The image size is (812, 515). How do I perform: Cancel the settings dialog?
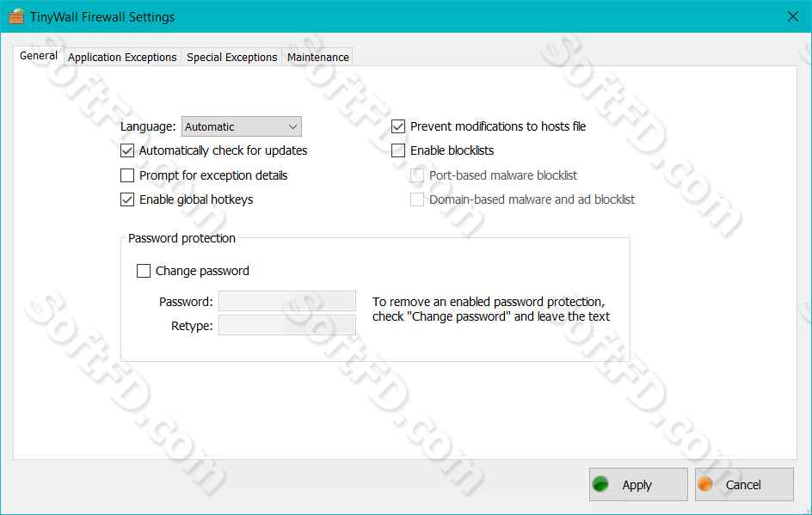(x=744, y=484)
